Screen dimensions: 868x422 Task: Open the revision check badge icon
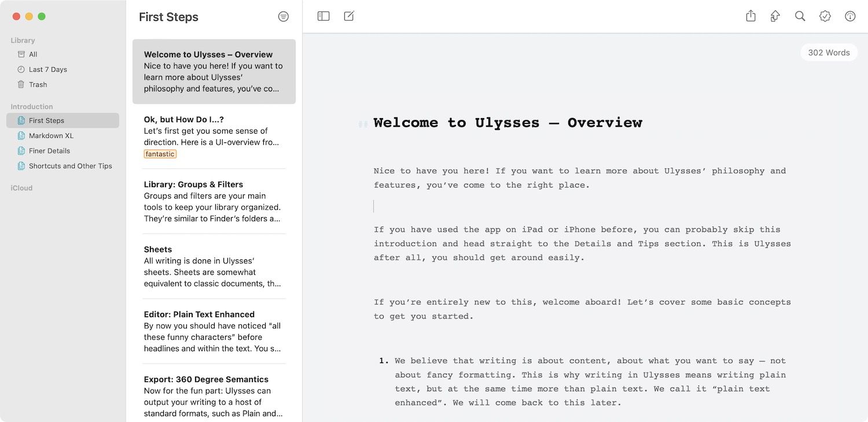825,16
